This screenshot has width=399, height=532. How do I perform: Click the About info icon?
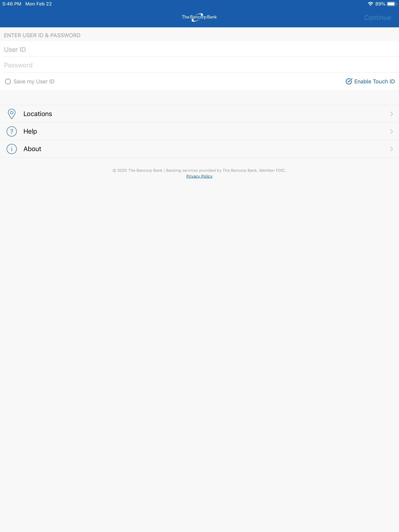coord(11,149)
